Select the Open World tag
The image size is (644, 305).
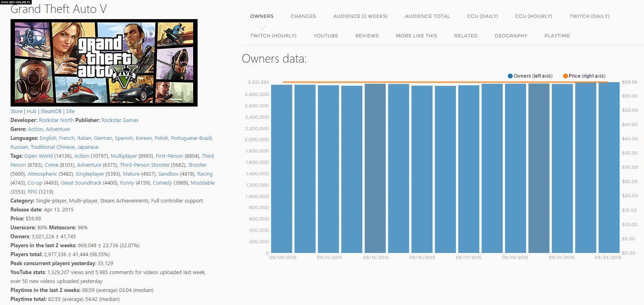coord(39,156)
